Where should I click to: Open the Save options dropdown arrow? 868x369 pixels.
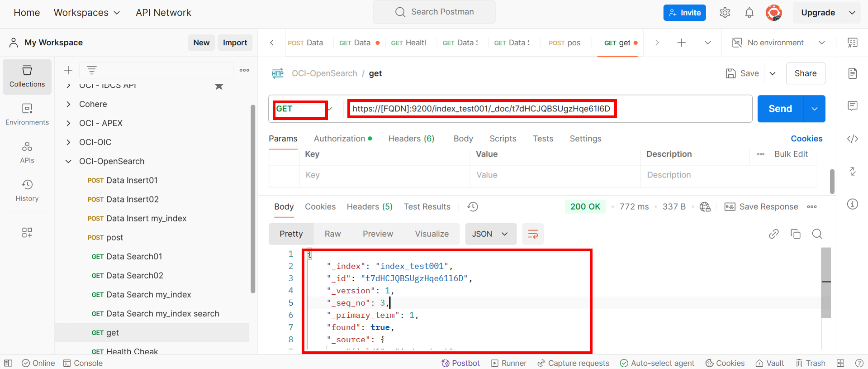coord(773,73)
